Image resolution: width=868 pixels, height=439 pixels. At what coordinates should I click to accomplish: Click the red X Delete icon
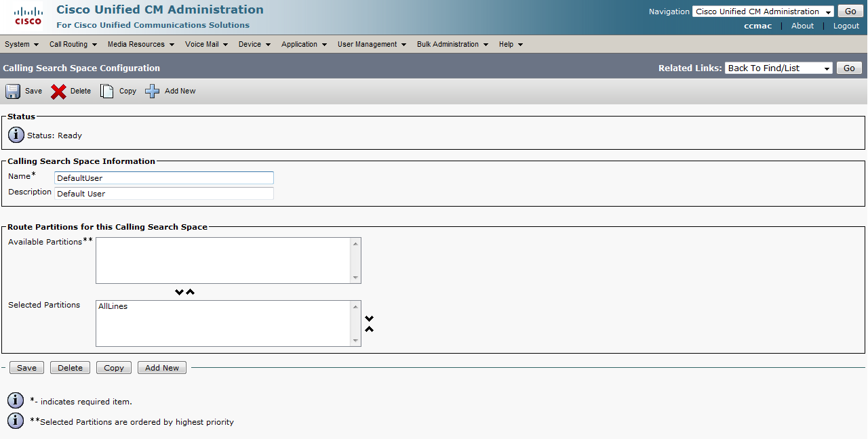click(x=58, y=91)
